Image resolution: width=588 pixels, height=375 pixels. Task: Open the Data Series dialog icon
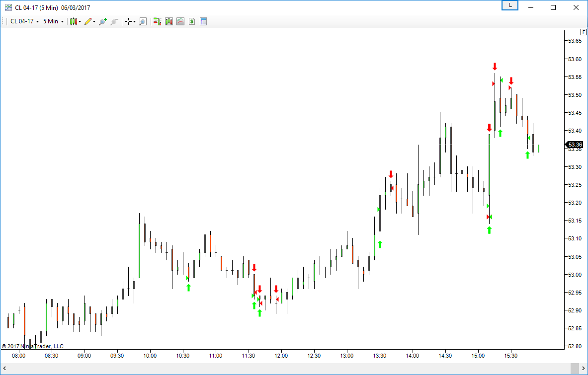point(169,21)
